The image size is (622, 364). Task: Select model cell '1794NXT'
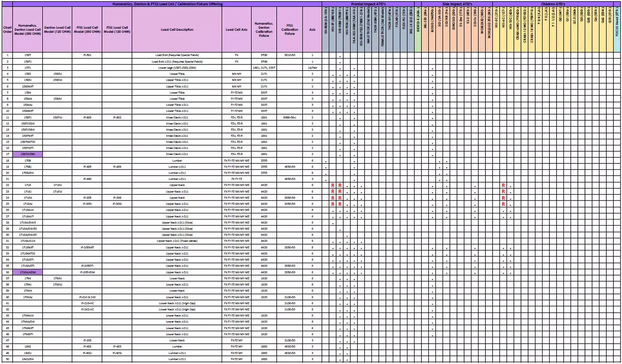tap(28, 328)
